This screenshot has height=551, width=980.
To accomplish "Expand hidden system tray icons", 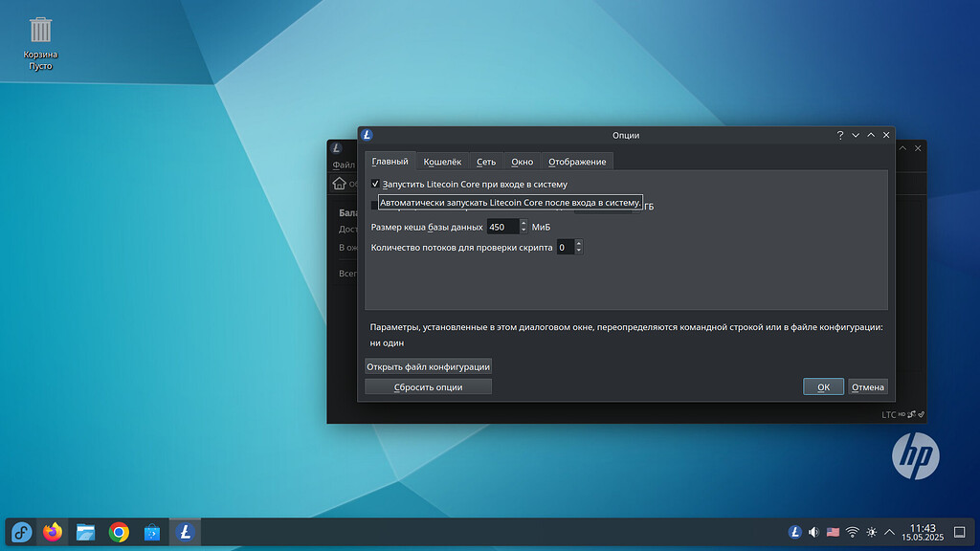I will click(889, 532).
